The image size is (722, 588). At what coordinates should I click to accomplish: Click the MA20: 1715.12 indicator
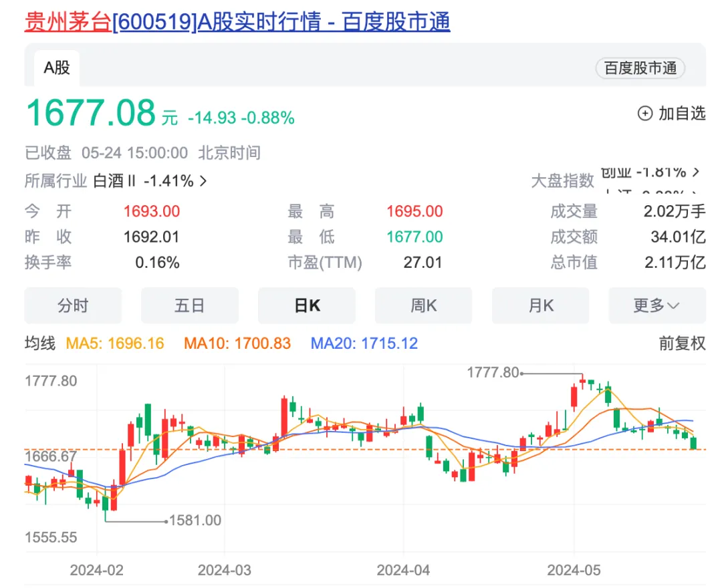(364, 343)
